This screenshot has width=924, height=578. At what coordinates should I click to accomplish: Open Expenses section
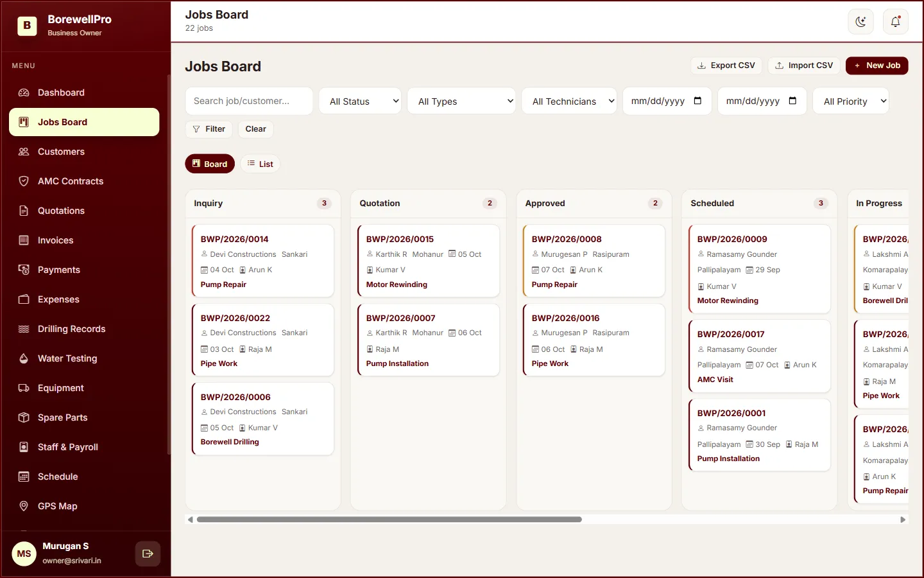[x=84, y=299]
